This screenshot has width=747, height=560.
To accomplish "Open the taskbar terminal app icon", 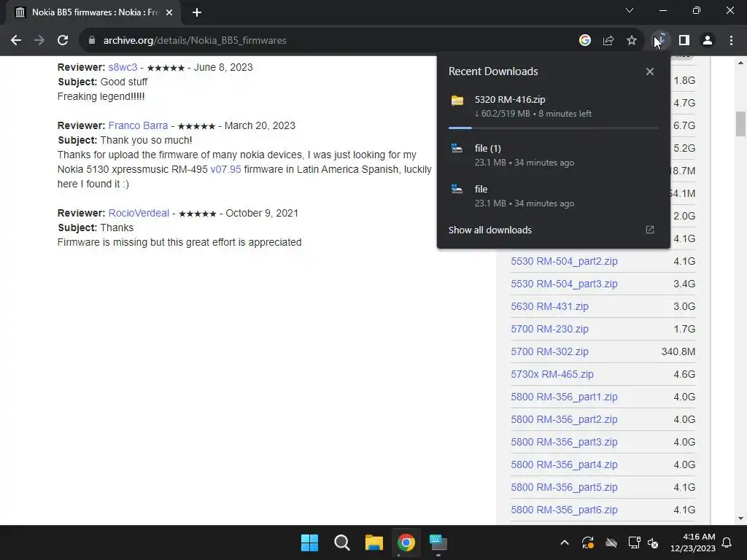I will (x=438, y=542).
